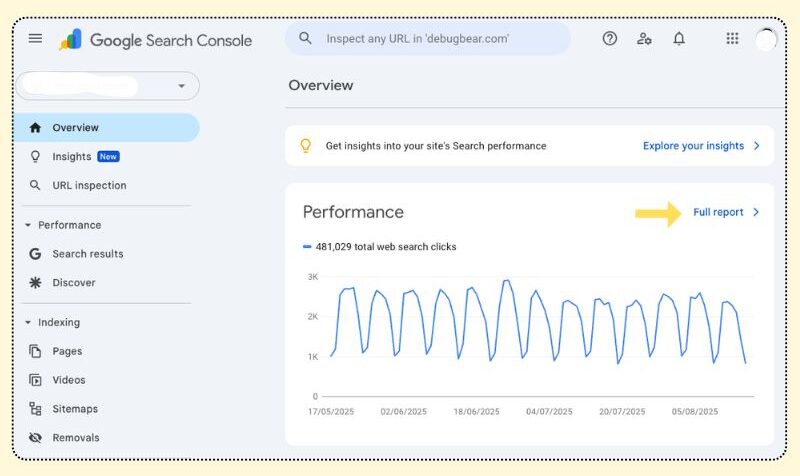Open the Performance Full report link
800x476 pixels.
coord(718,212)
